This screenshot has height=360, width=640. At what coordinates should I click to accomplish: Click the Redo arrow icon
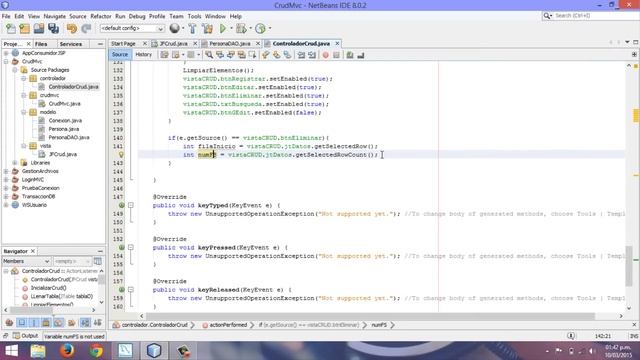pyautogui.click(x=86, y=29)
